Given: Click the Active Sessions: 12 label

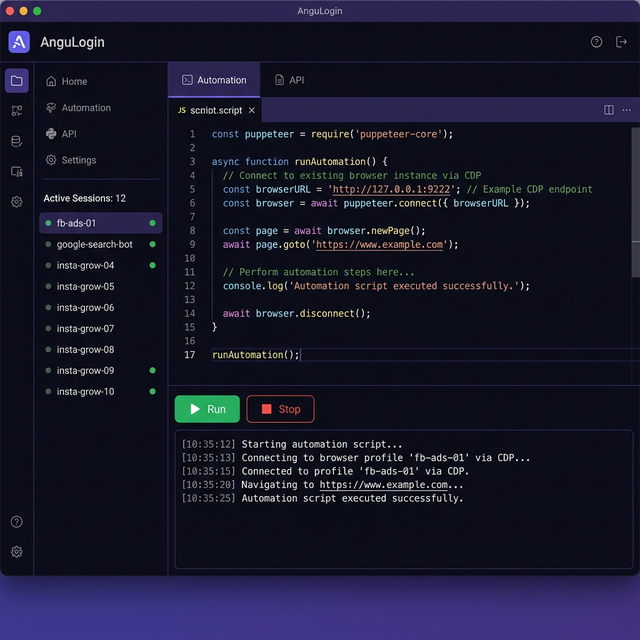Looking at the screenshot, I should pos(84,198).
